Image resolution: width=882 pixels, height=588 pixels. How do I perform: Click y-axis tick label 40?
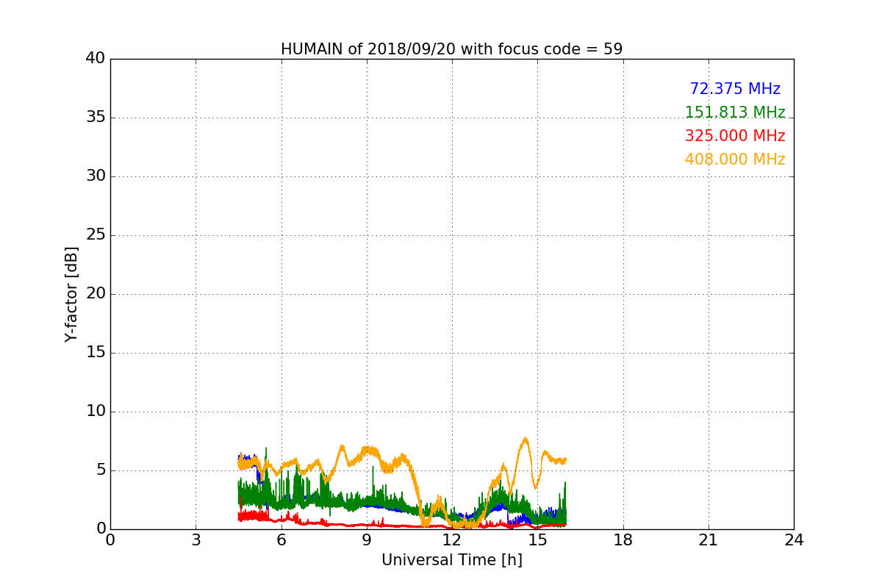96,59
